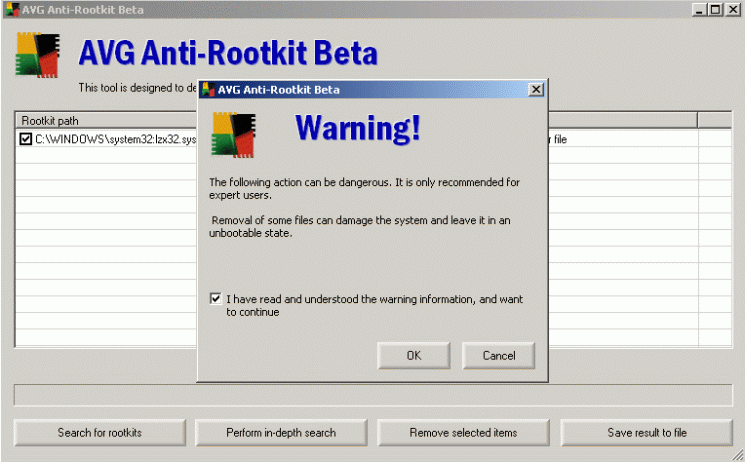Minimize the main AVG Anti-Rootkit window
Screen dimensions: 745x462
[698, 10]
